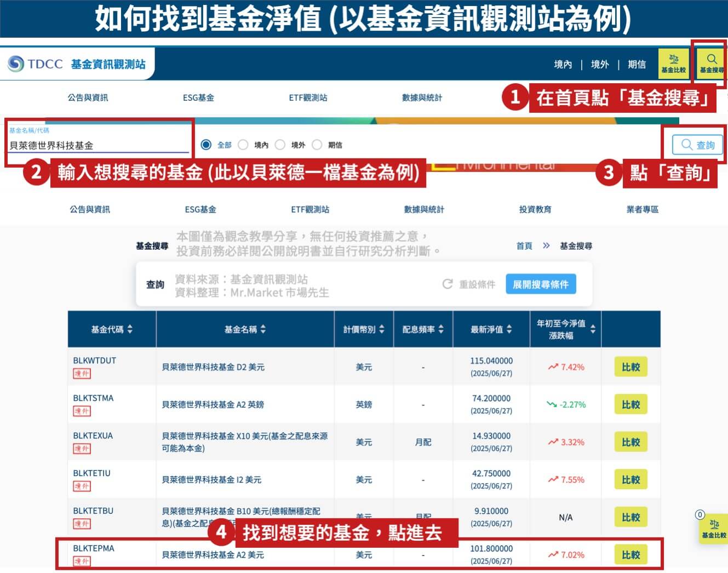
Task: Open the ESG基金 menu in the top nav
Action: pyautogui.click(x=198, y=98)
